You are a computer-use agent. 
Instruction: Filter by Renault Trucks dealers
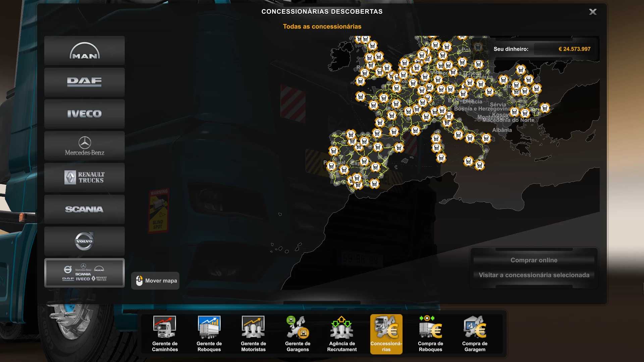click(84, 177)
